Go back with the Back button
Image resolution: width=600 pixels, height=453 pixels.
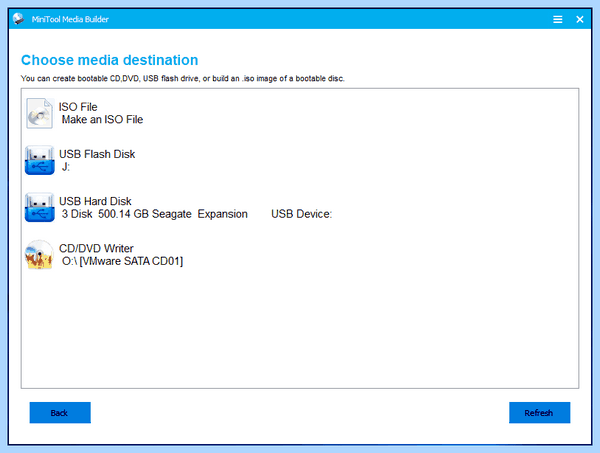click(60, 412)
